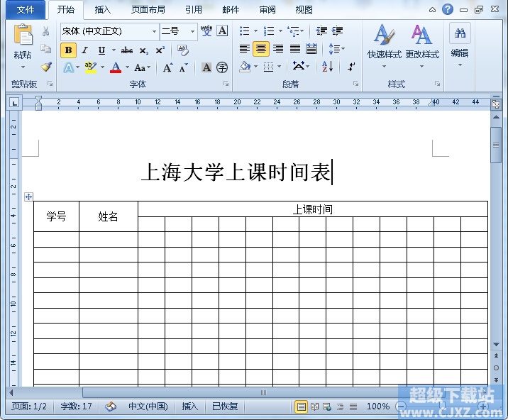Open Quick Styles gallery
Image resolution: width=508 pixels, height=420 pixels.
(x=384, y=42)
